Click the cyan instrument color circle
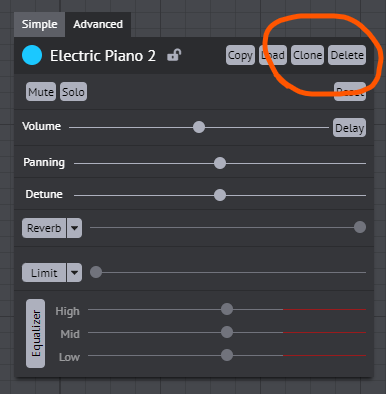This screenshot has width=386, height=394. click(x=32, y=55)
